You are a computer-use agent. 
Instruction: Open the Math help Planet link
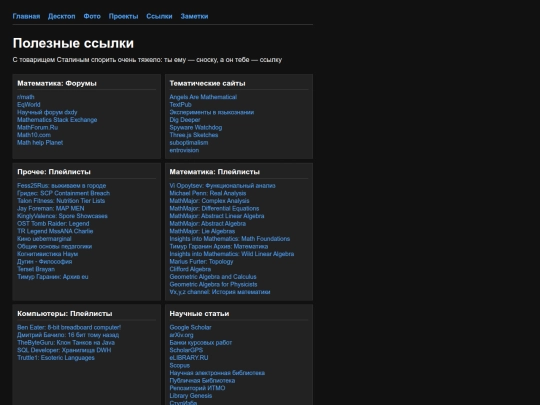click(40, 143)
